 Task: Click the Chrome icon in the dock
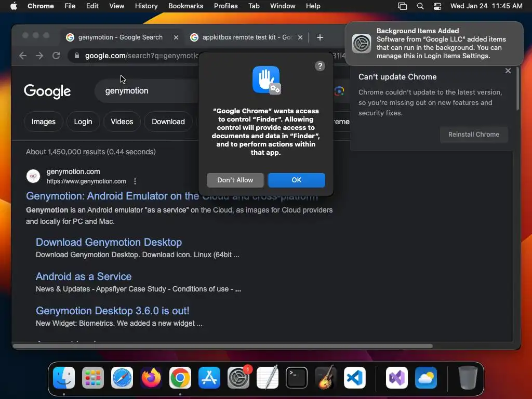coord(180,378)
